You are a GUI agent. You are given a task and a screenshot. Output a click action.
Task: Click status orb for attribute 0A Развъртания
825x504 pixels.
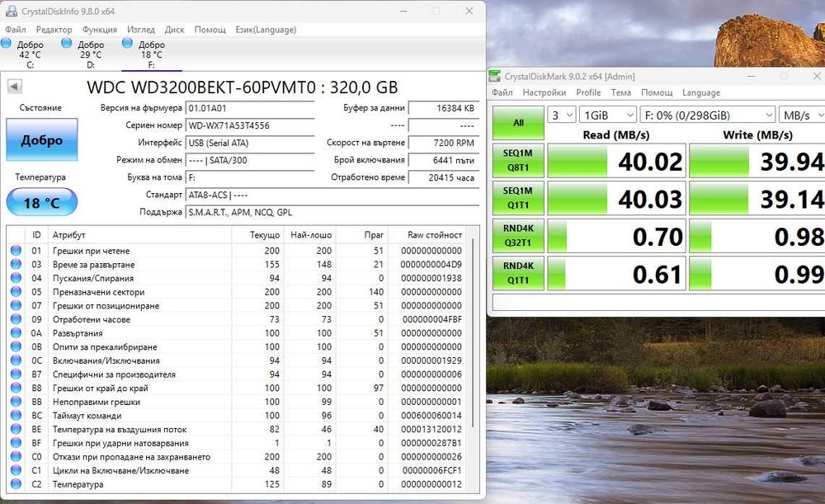pyautogui.click(x=16, y=333)
